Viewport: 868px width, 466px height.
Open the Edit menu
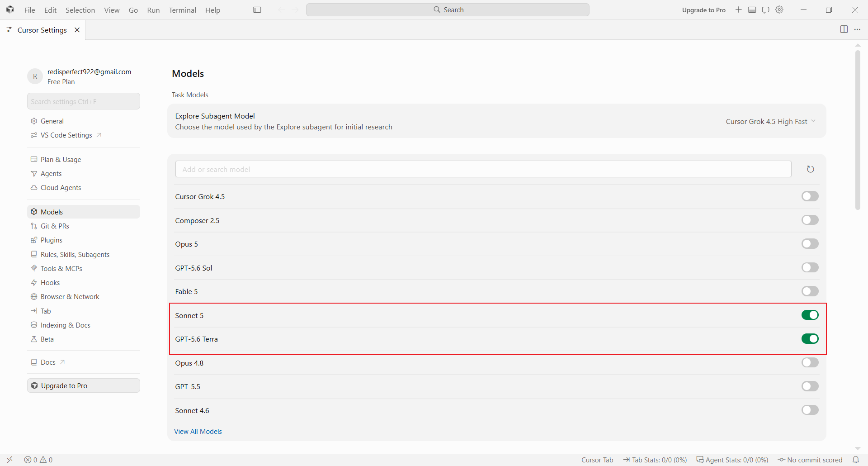tap(51, 10)
